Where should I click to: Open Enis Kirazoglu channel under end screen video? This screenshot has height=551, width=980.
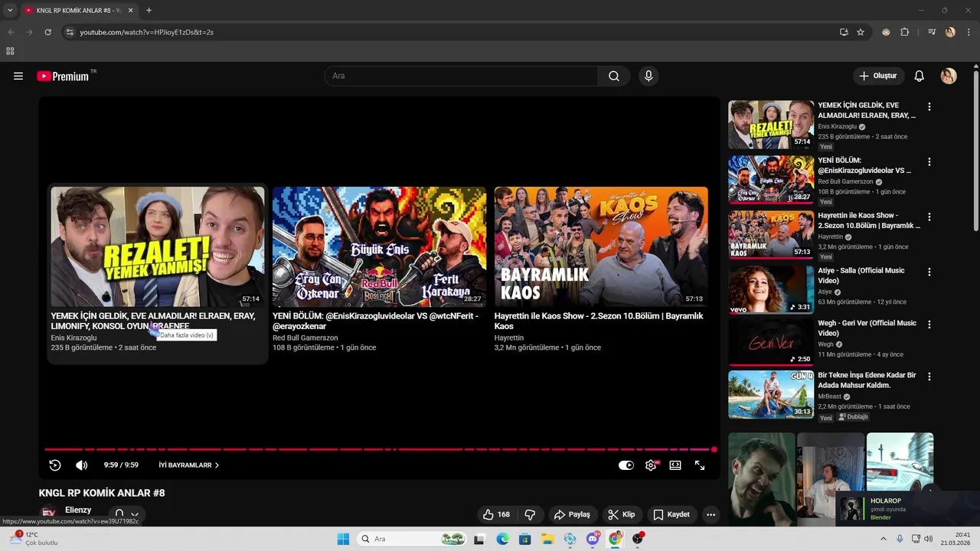point(73,337)
